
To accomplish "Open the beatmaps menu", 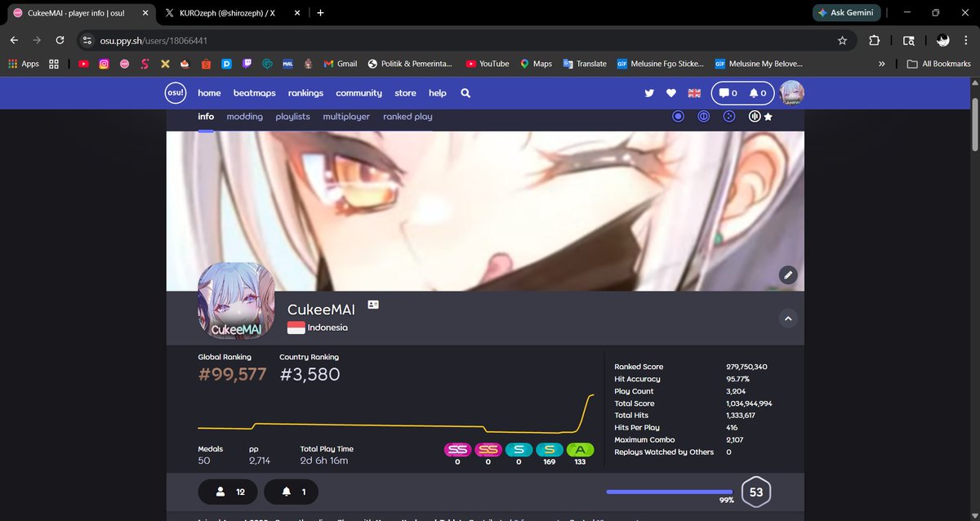I will click(x=254, y=93).
